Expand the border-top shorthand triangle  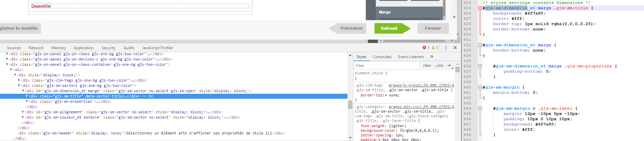(387, 95)
